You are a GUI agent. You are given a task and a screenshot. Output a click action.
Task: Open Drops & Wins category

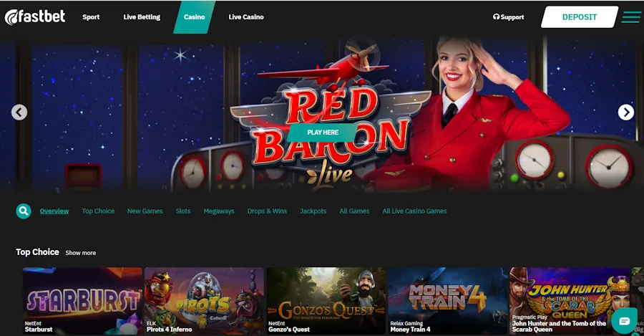267,211
